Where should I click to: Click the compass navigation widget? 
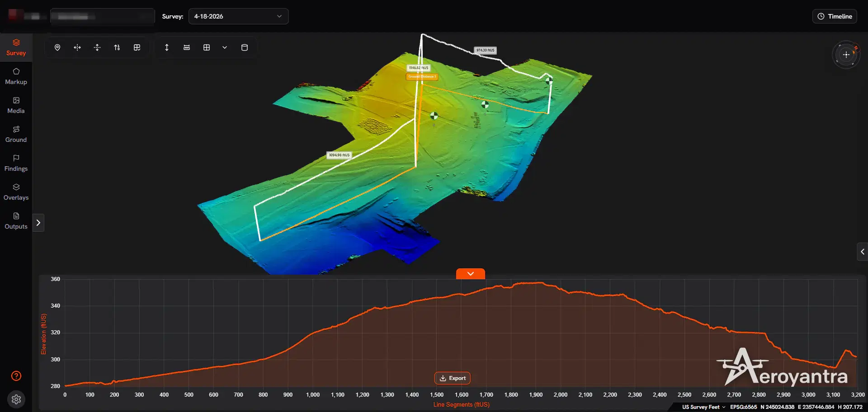[x=846, y=55]
